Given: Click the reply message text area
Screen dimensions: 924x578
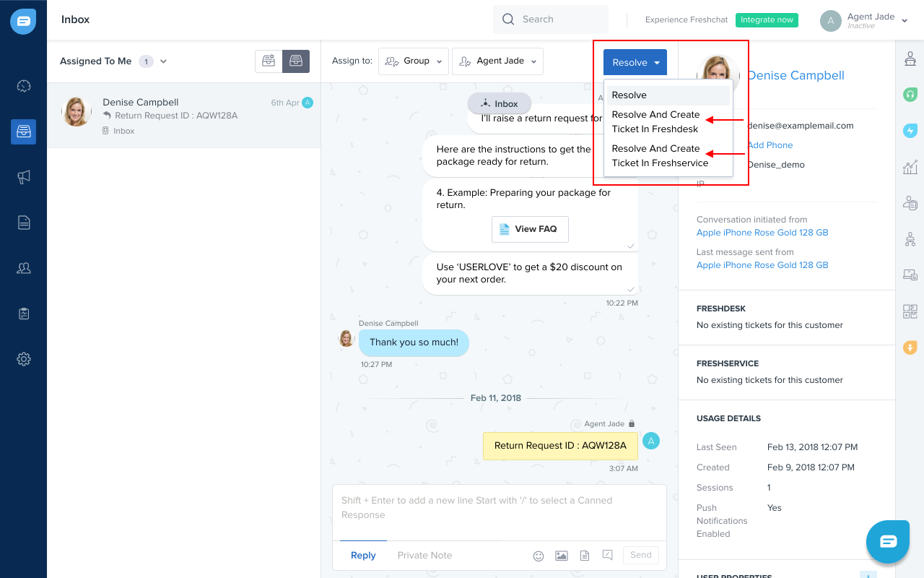Looking at the screenshot, I should click(499, 512).
